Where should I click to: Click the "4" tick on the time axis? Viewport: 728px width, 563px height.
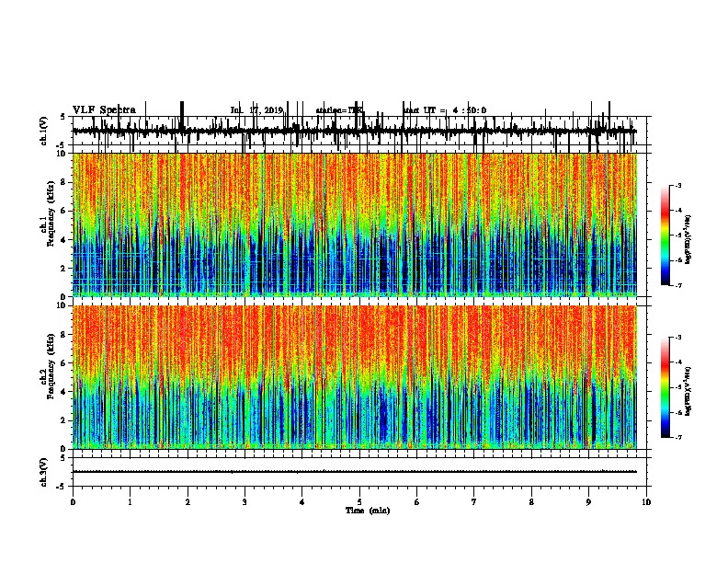click(302, 502)
